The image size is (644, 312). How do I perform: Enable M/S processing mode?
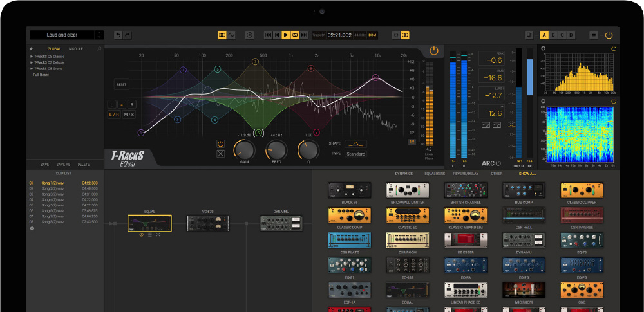tap(129, 115)
